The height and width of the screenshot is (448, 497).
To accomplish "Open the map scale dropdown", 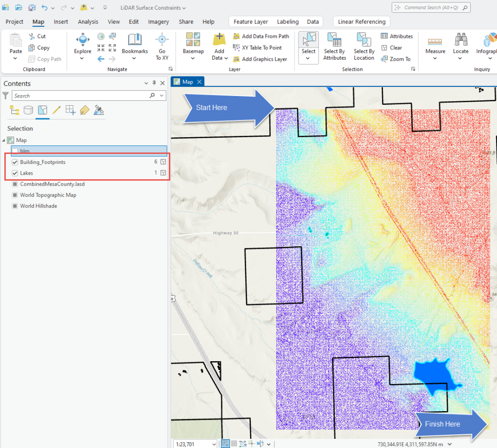I will [215, 444].
